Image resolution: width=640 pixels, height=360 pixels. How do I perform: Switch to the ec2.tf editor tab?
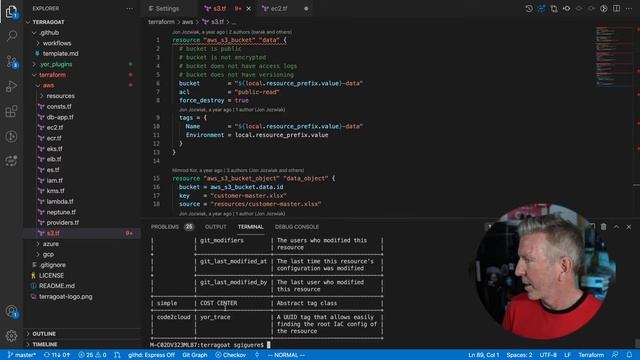click(x=284, y=9)
